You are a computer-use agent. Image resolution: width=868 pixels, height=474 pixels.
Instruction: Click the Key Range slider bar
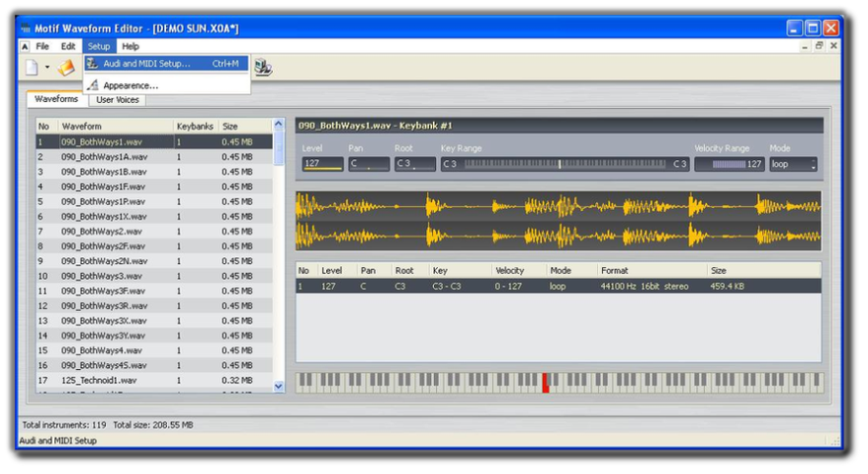pos(565,164)
